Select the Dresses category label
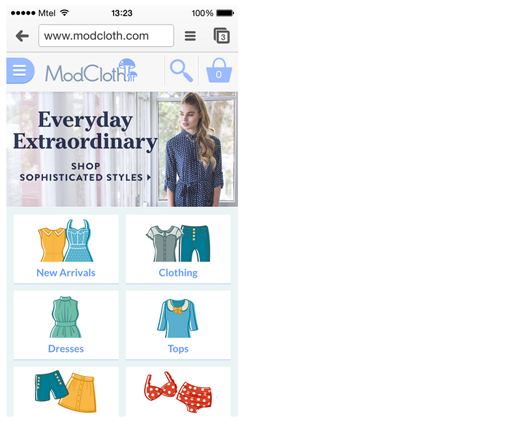Image resolution: width=530 pixels, height=430 pixels. pyautogui.click(x=66, y=349)
